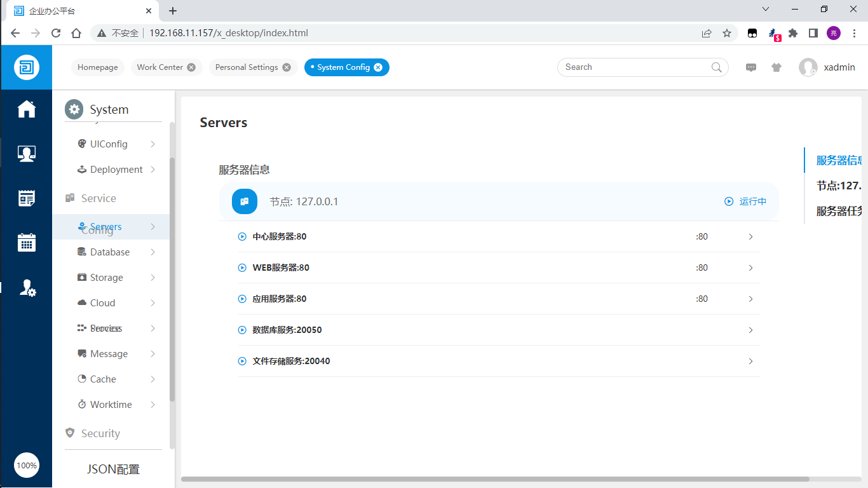Expand the Storage chevron in the sidebar
The image size is (868, 488).
pyautogui.click(x=153, y=278)
